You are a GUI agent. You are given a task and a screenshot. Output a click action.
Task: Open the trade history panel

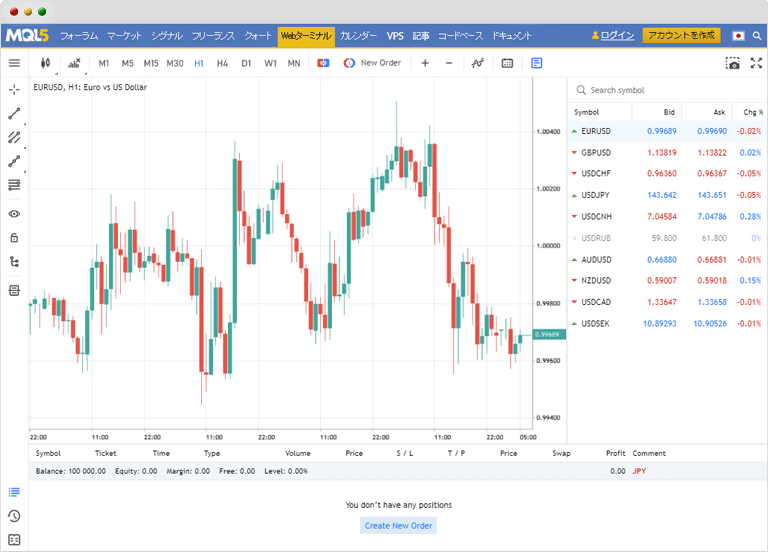pyautogui.click(x=14, y=516)
